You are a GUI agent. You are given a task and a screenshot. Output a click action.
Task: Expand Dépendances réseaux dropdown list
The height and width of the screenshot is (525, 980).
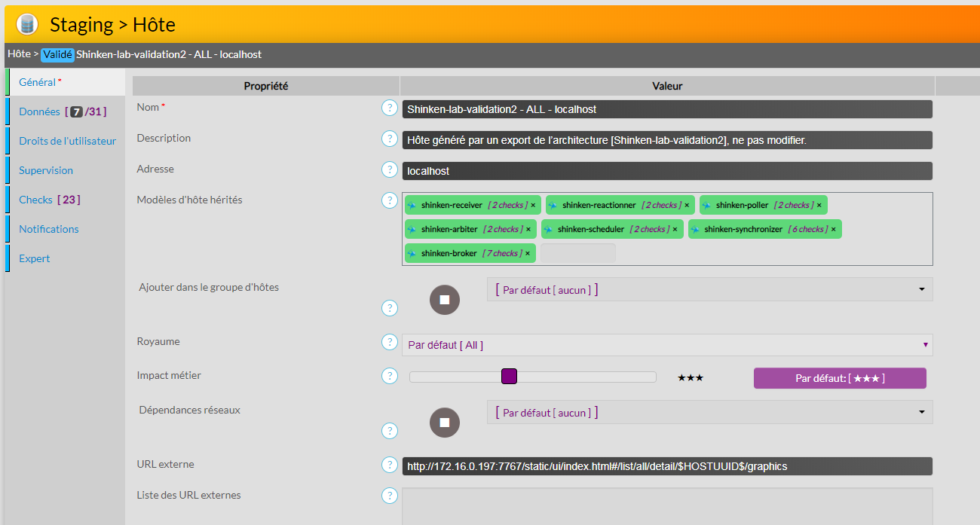(921, 413)
